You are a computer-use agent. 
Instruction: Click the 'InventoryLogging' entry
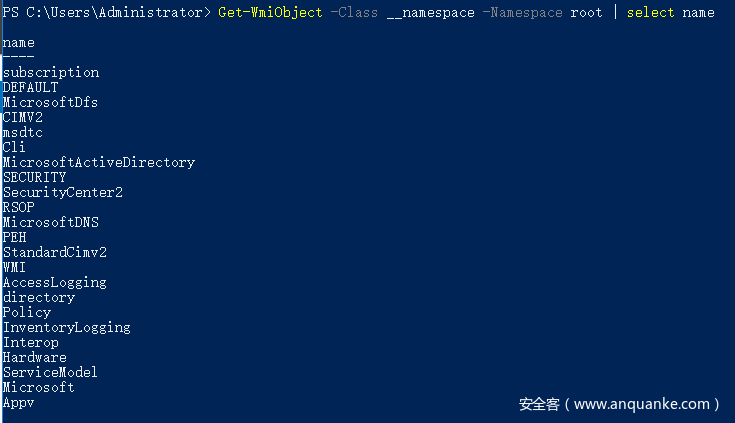67,327
